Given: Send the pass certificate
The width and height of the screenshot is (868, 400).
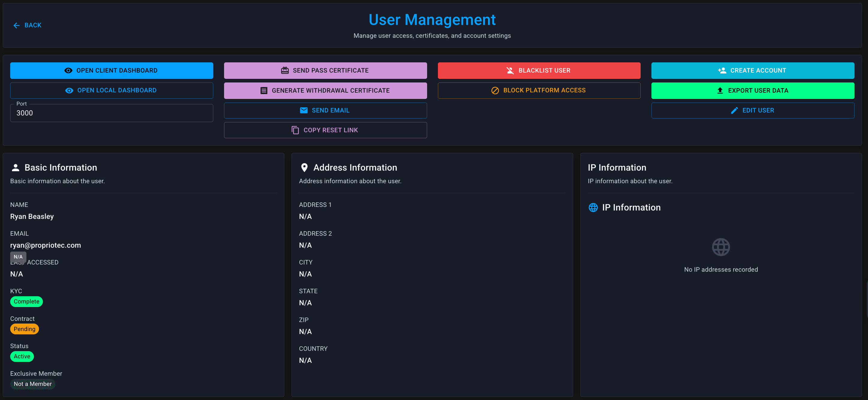Looking at the screenshot, I should 325,70.
